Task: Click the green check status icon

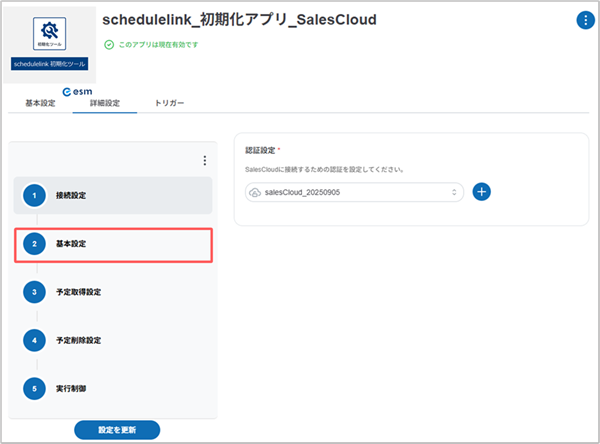Action: click(109, 45)
